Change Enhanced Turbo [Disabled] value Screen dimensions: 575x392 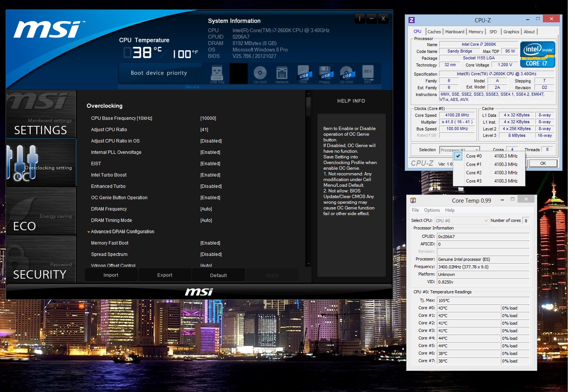click(211, 186)
